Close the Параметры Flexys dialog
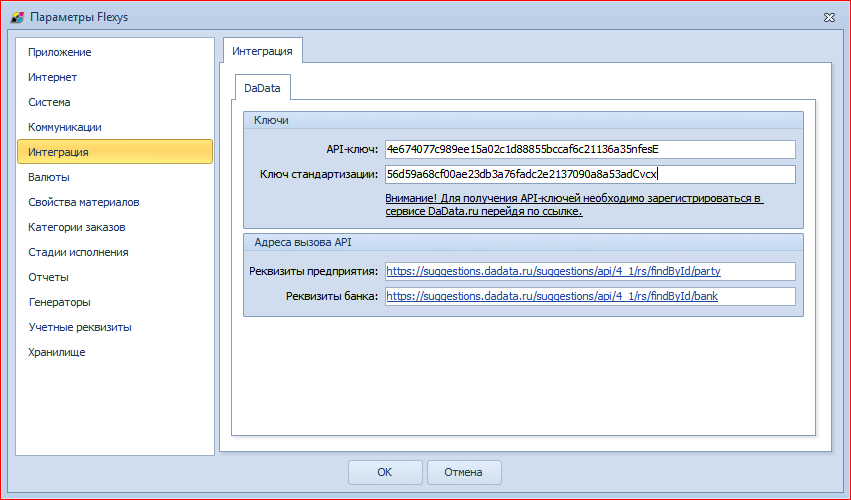The height and width of the screenshot is (500, 851). click(829, 17)
